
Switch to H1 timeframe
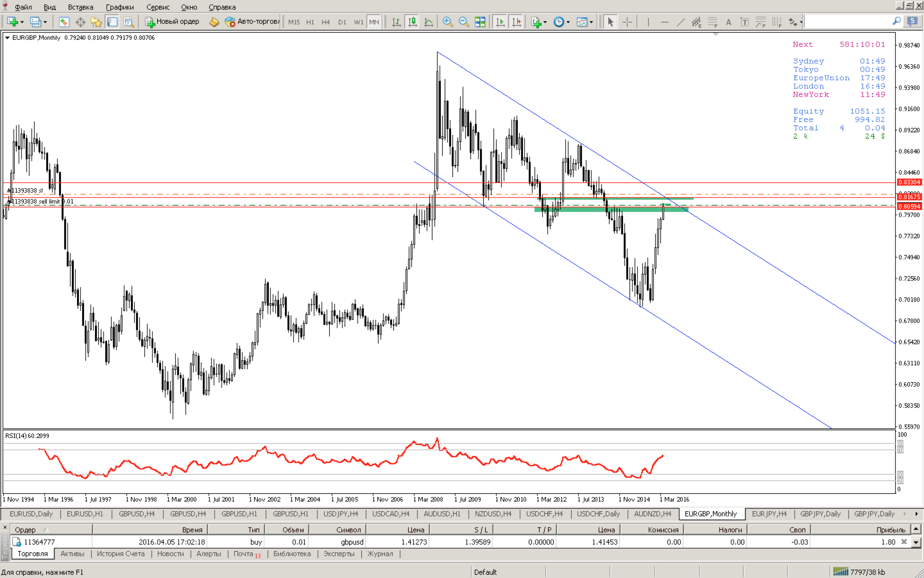(310, 22)
